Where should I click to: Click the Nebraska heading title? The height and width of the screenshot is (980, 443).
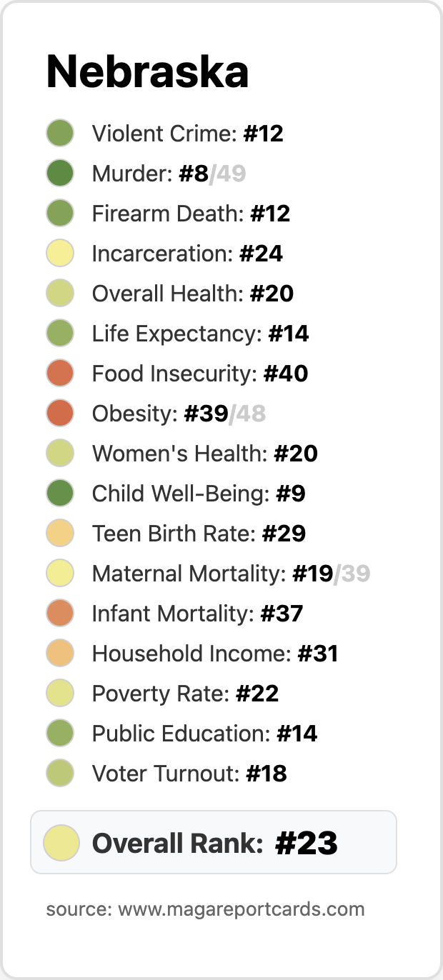pos(148,71)
